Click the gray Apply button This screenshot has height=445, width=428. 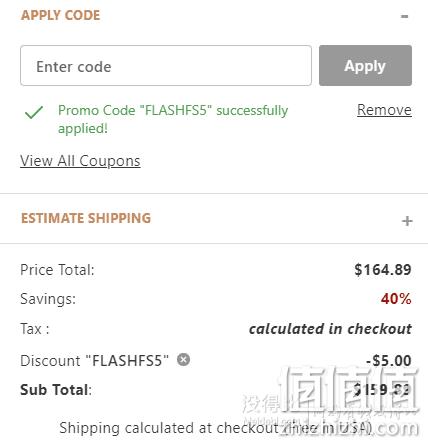(x=365, y=66)
